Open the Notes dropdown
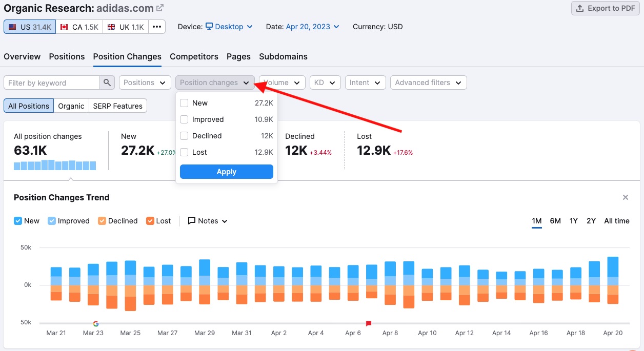This screenshot has height=351, width=644. (208, 221)
